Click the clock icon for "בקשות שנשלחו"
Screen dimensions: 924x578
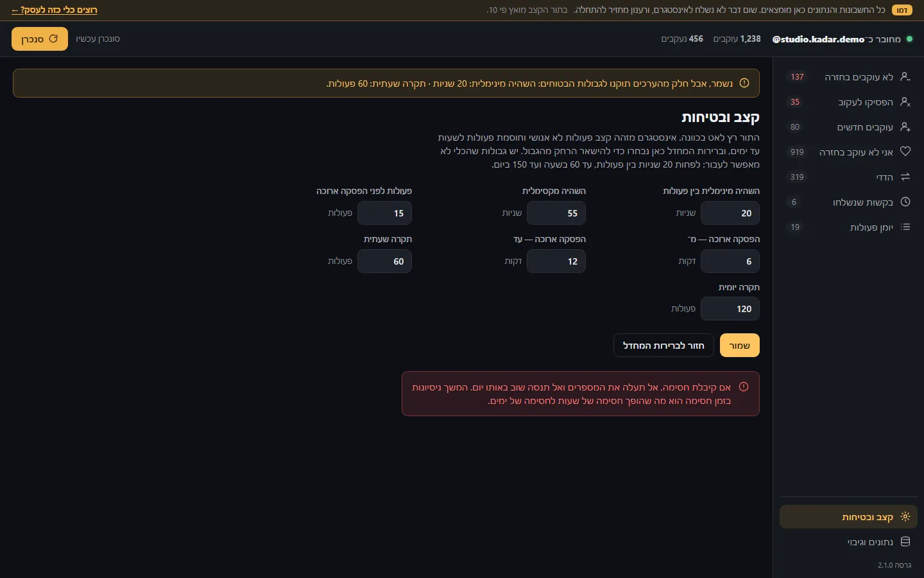tap(905, 202)
